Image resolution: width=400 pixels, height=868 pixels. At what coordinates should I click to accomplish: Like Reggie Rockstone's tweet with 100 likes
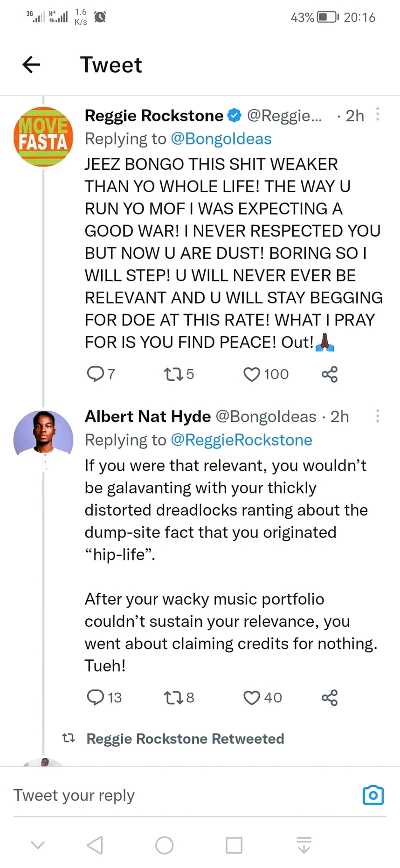tap(252, 374)
